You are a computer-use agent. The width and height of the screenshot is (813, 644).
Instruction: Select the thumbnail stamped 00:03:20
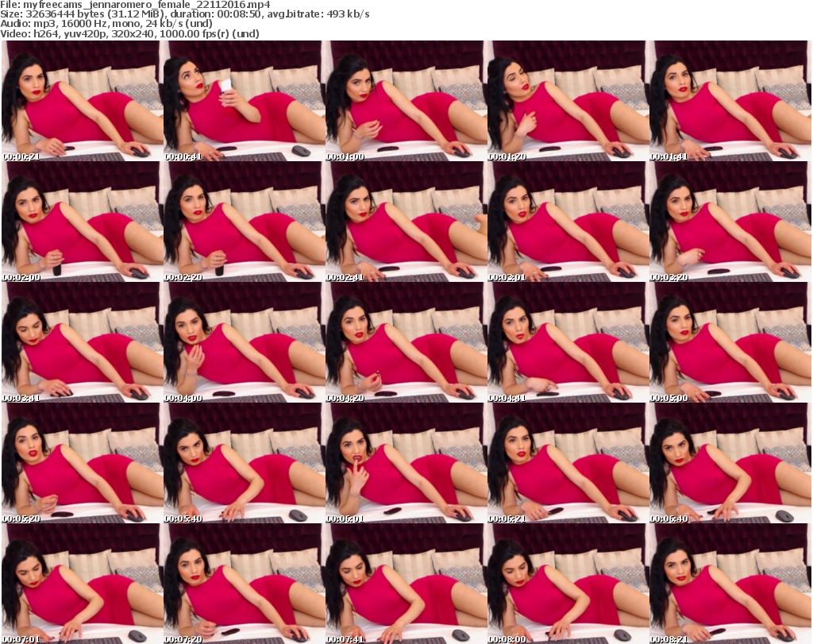coord(730,222)
